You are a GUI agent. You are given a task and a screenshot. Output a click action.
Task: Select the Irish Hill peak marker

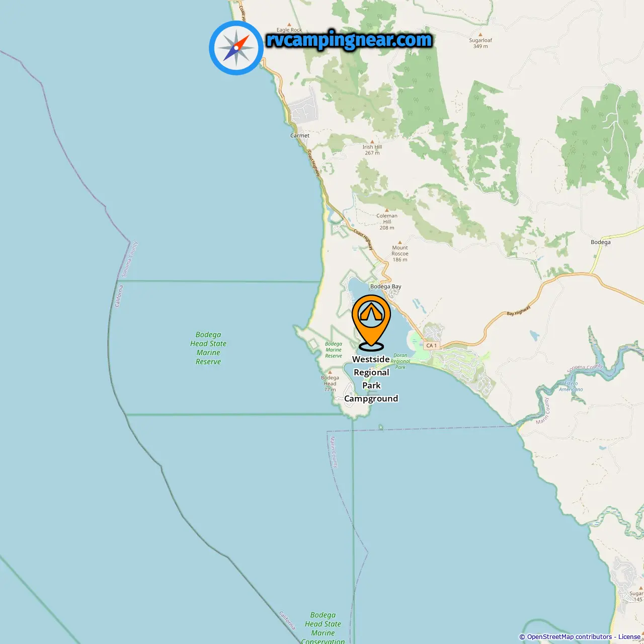pos(372,142)
